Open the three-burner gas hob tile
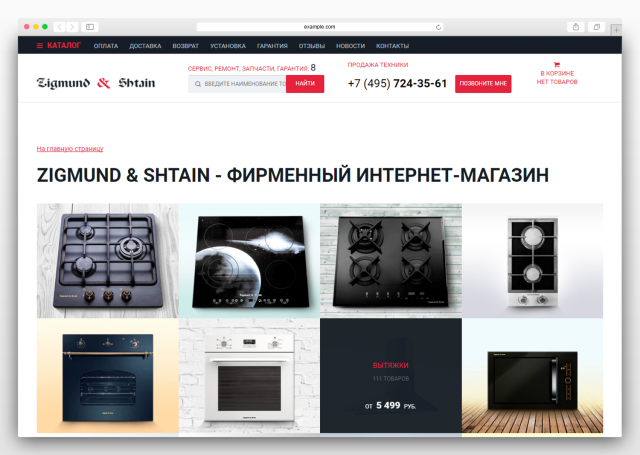This screenshot has width=640, height=455. 108,261
